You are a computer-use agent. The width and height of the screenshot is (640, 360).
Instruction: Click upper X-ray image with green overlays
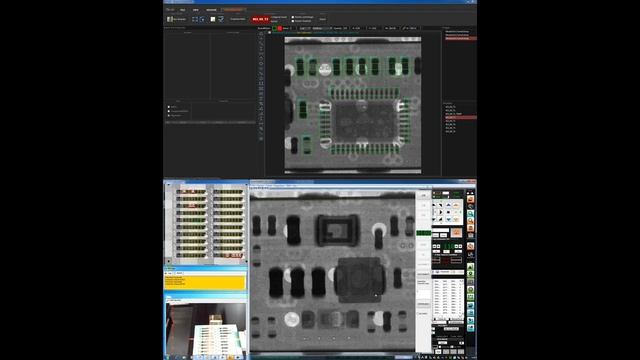[353, 105]
